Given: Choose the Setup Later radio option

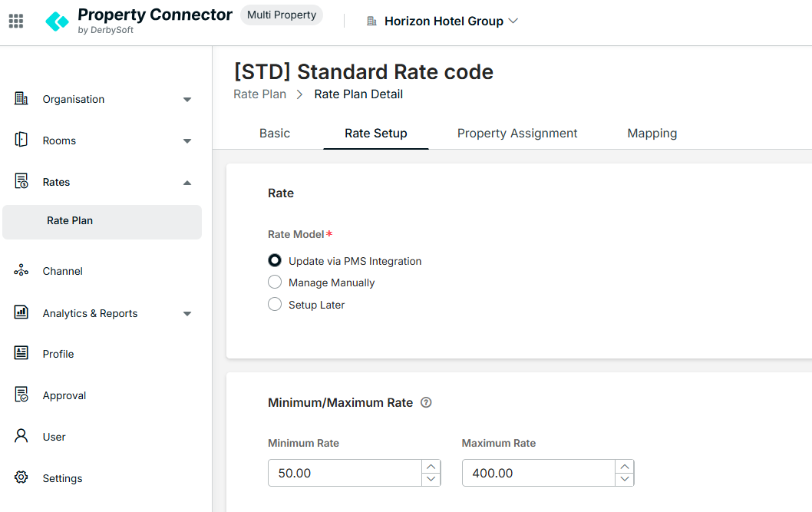Looking at the screenshot, I should coord(275,304).
